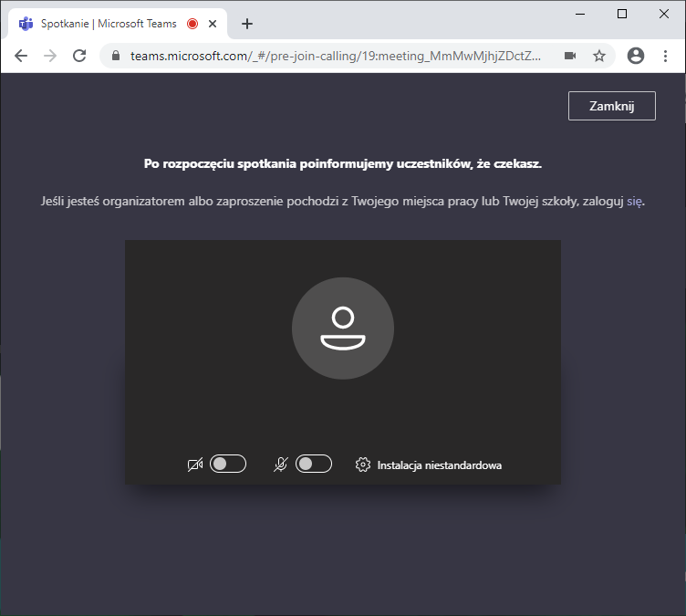This screenshot has width=686, height=616.
Task: Open Instalacja niestandardowa settings
Action: (x=440, y=465)
